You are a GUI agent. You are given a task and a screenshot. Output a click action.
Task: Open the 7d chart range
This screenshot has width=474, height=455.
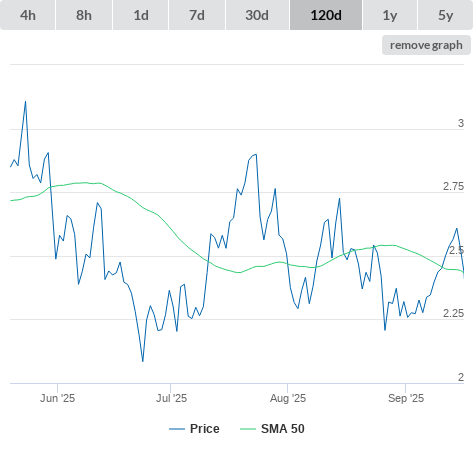(x=197, y=15)
